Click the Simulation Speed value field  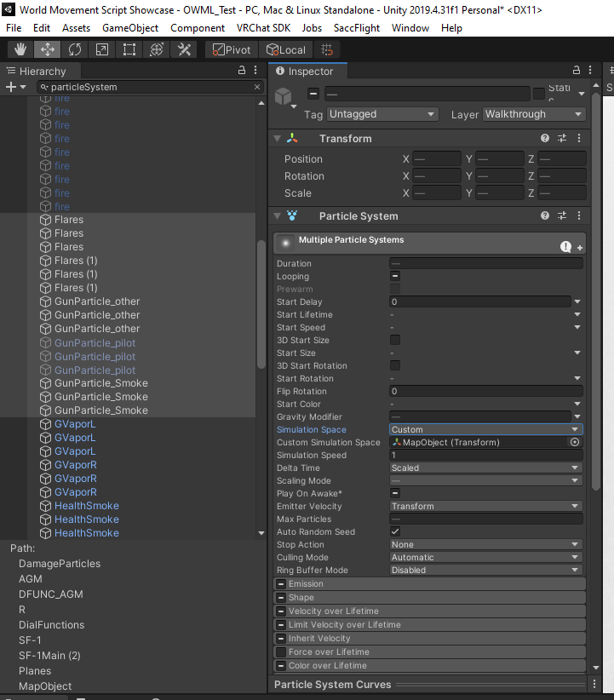click(486, 455)
